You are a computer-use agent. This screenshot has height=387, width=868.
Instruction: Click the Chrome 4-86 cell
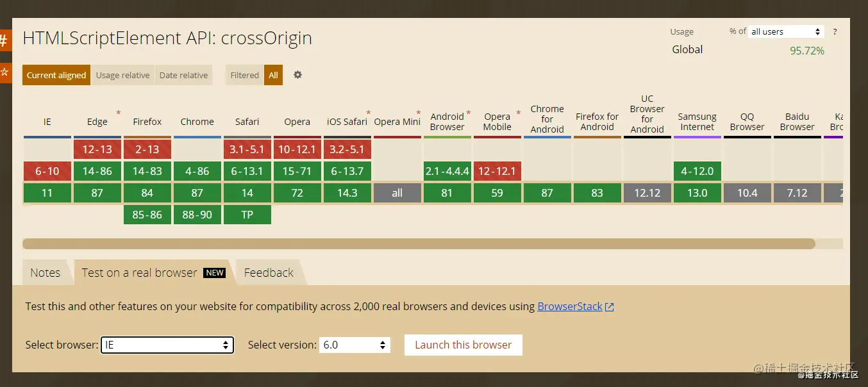(197, 171)
